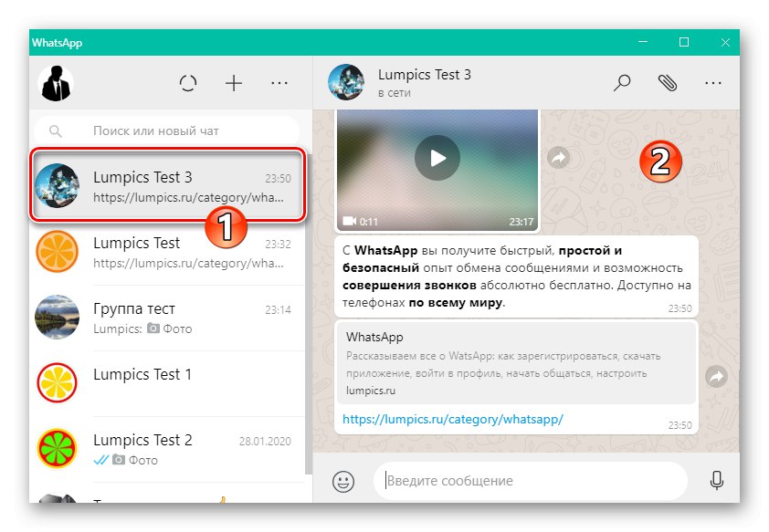Open contact info via 'Lumpics Test 3' header name
This screenshot has width=769, height=532.
click(x=424, y=75)
